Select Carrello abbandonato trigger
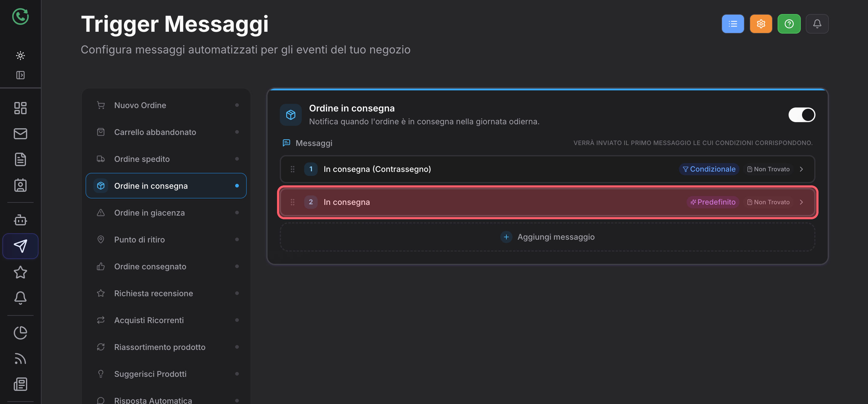 166,132
